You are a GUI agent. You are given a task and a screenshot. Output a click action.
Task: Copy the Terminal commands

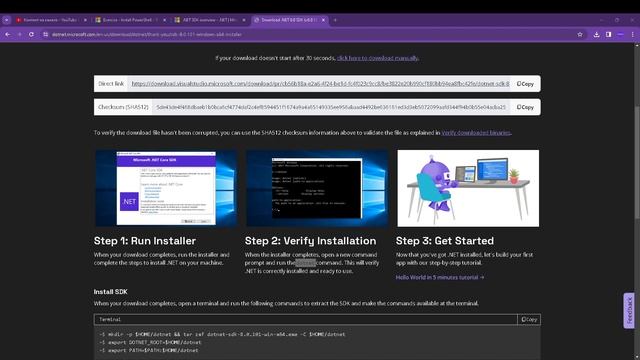pos(529,320)
